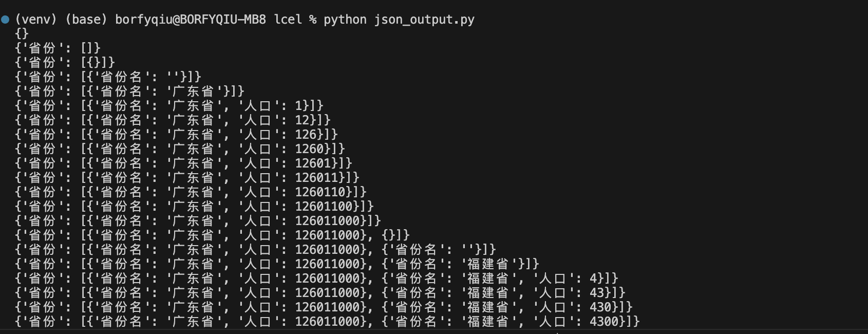Click the line where 人口 is 12601
Image resolution: width=868 pixels, height=334 pixels.
[x=183, y=163]
